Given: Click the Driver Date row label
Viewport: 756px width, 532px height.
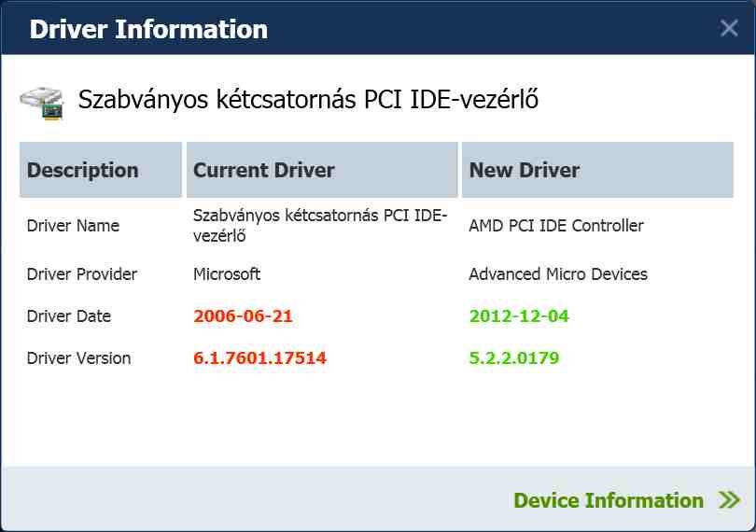Looking at the screenshot, I should click(69, 316).
